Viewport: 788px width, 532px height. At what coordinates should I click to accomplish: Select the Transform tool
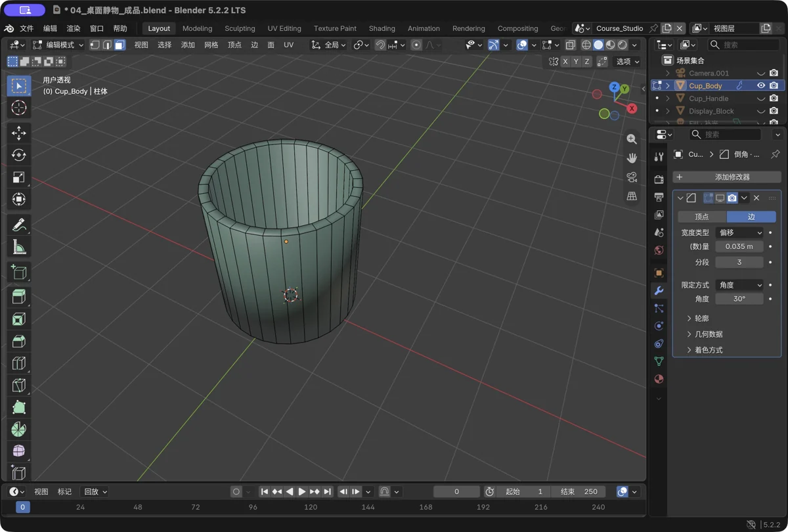(x=18, y=200)
